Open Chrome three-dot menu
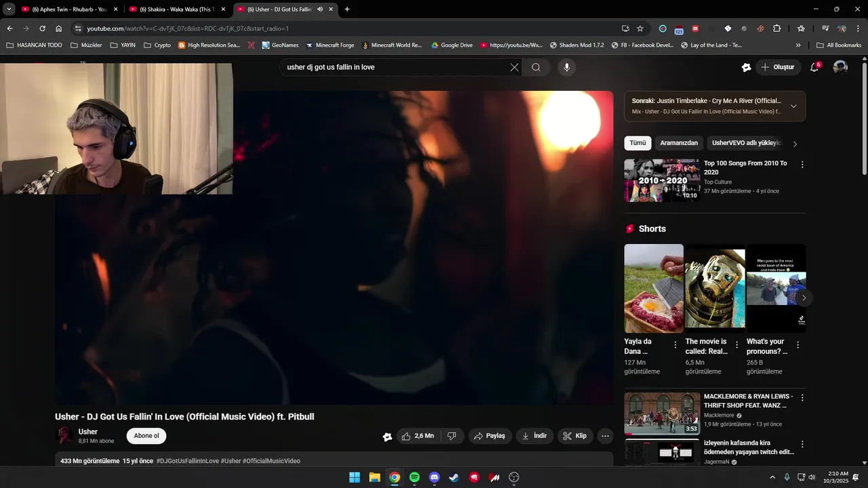 click(859, 28)
